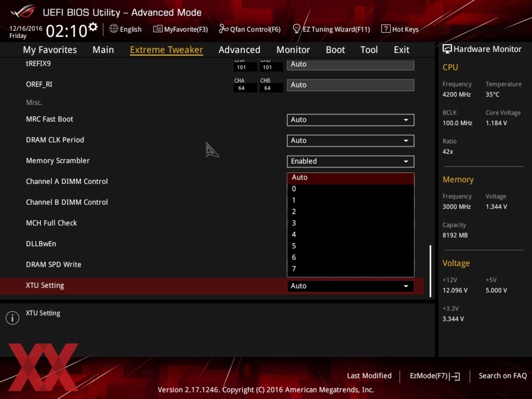The width and height of the screenshot is (532, 399).
Task: Click the 4200 MHz CPU frequency value
Action: pos(457,95)
